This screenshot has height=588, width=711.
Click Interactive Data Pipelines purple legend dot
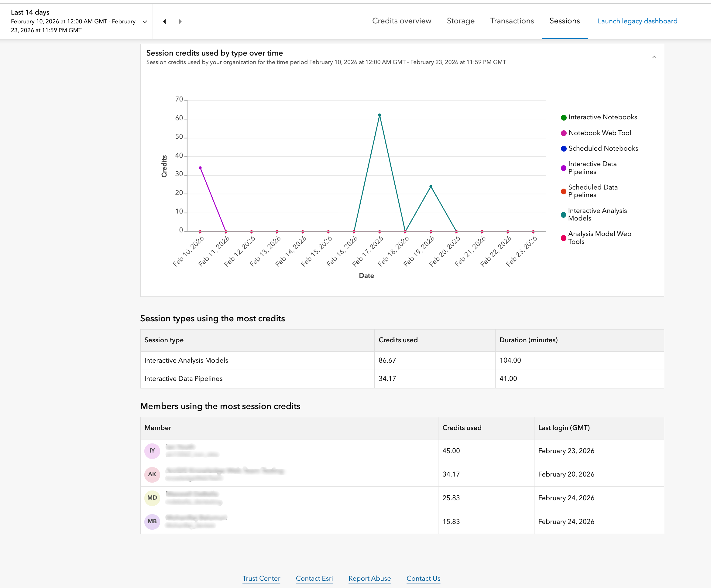click(563, 168)
